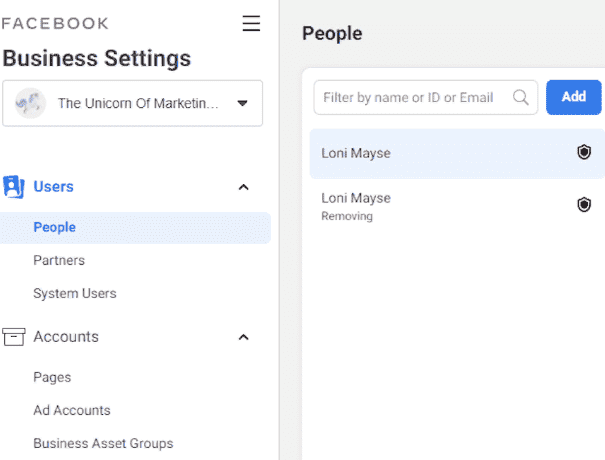The image size is (605, 460).
Task: Click The Unicorn Of Marketing profile picture
Action: point(30,103)
